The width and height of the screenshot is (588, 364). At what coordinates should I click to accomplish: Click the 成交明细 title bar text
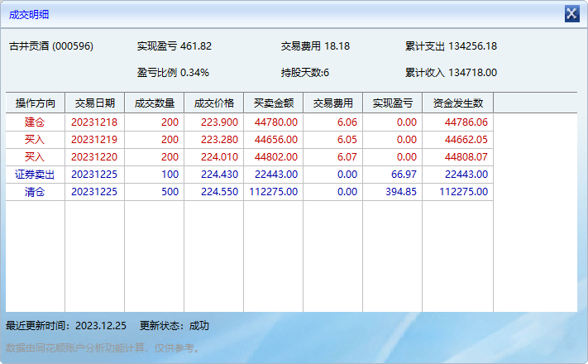pos(30,13)
